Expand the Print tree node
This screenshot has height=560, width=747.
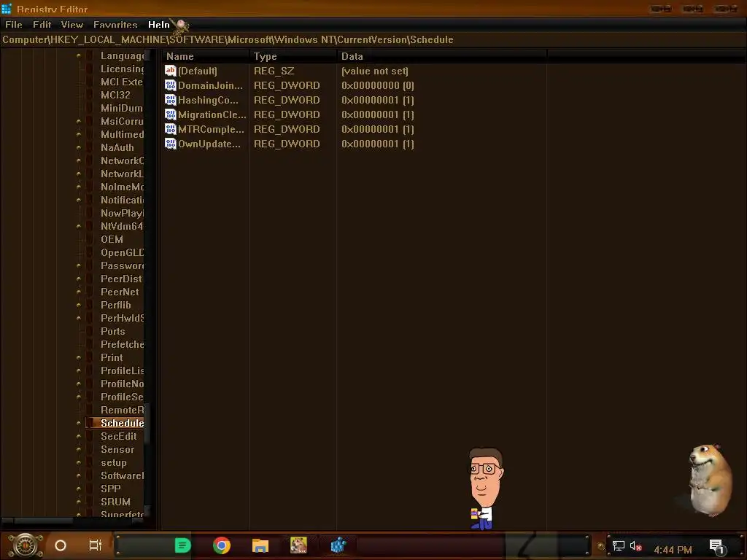(x=79, y=357)
